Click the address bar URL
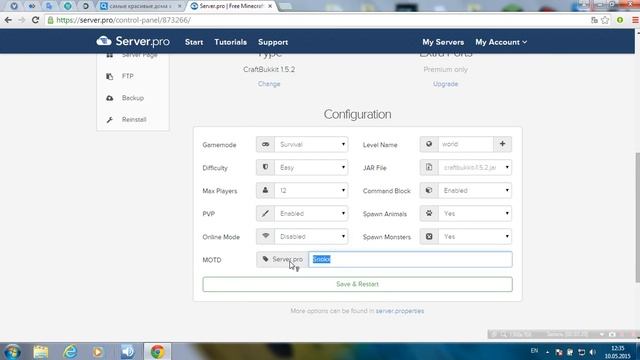Screen dimensions: 640x360 [x=123, y=20]
